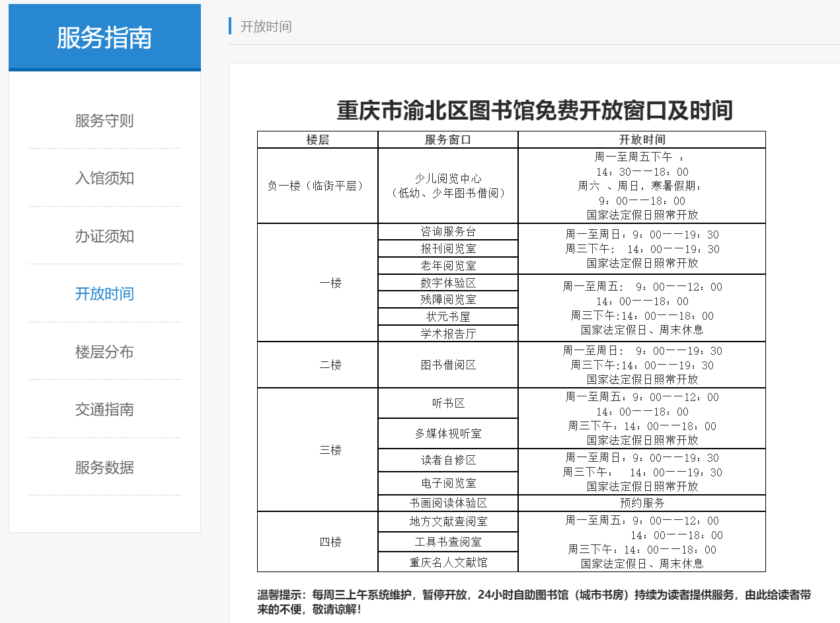Click the 少儿阅览中心 cell
Viewport: 840px width, 623px height.
coord(448,186)
